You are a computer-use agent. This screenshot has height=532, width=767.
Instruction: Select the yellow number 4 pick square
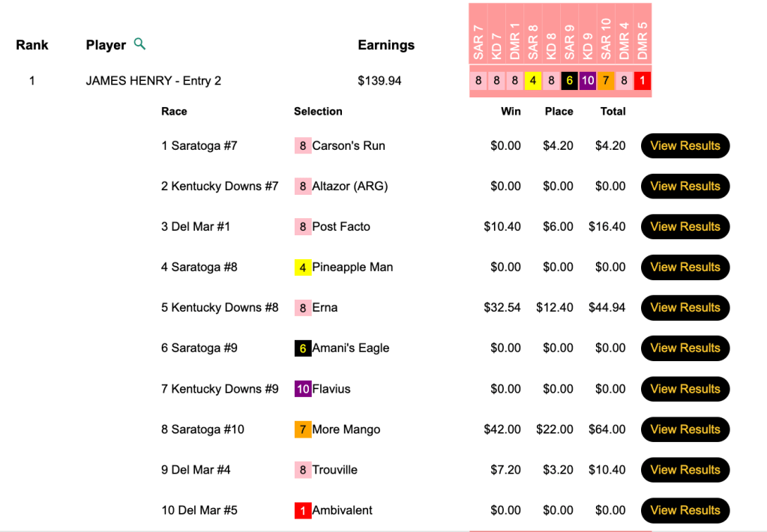coord(532,81)
